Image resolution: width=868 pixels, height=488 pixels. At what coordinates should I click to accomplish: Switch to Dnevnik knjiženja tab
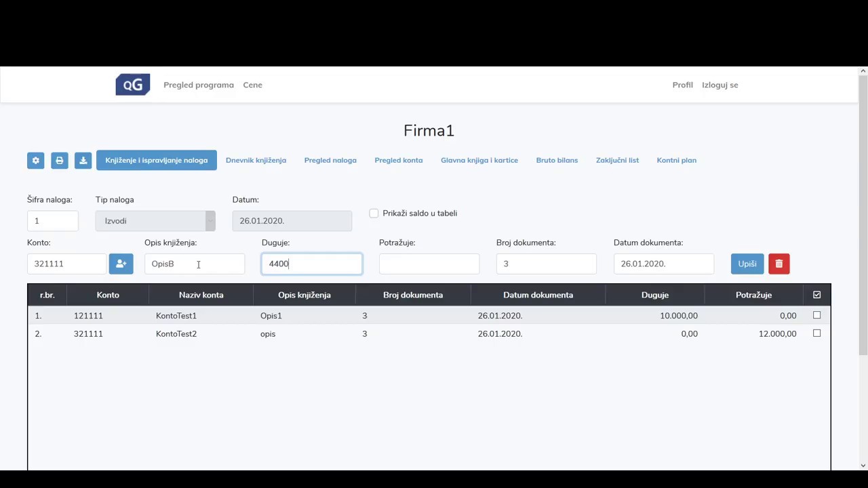[x=256, y=161]
